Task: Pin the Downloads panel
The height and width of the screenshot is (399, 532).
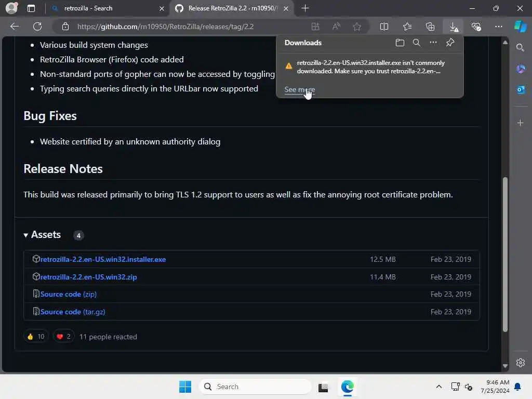Action: point(450,43)
